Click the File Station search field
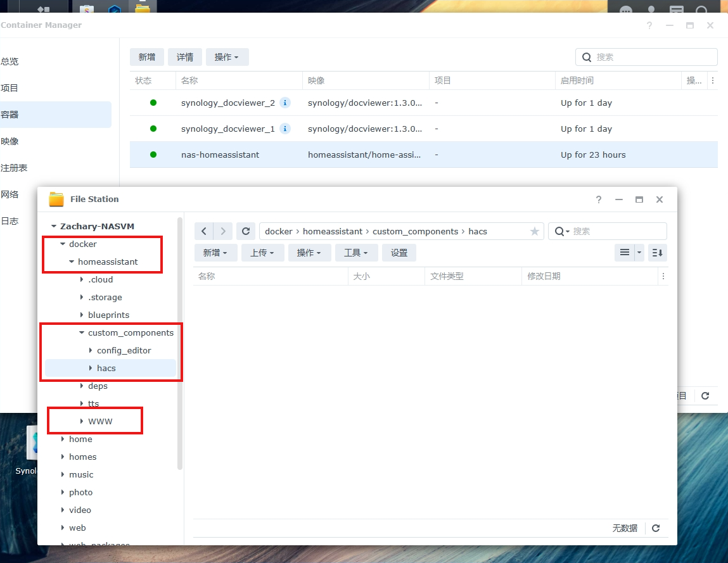 click(x=607, y=231)
